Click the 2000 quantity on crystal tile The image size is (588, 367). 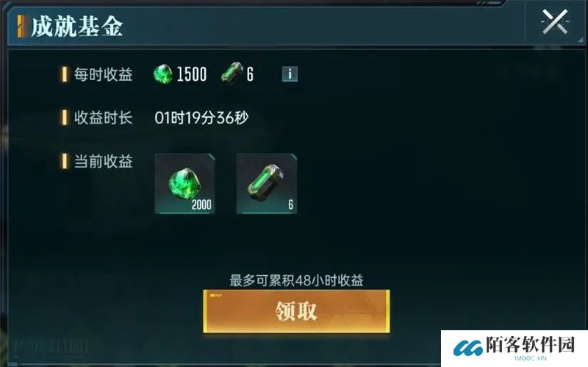click(x=201, y=205)
